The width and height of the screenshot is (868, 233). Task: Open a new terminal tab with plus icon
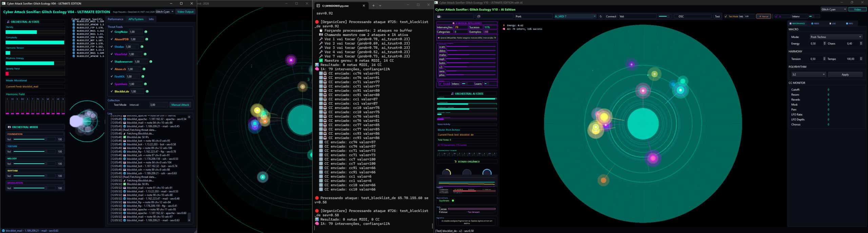tap(373, 5)
